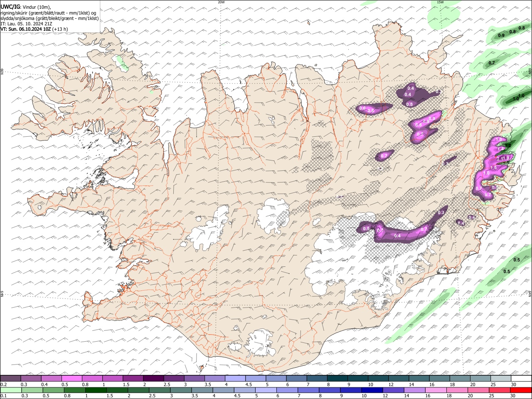Pick the darkest purple 2 swatch, upper scale
532x399 pixels.
(x=153, y=378)
